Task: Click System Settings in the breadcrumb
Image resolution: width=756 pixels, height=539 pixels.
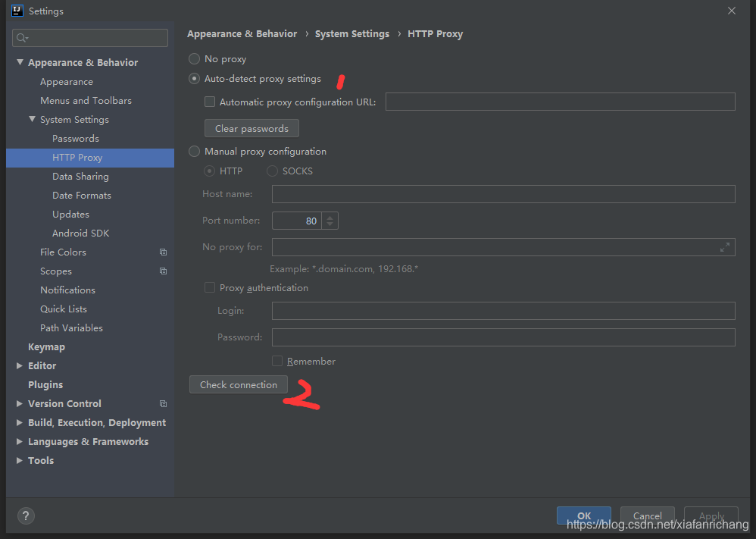Action: [352, 34]
